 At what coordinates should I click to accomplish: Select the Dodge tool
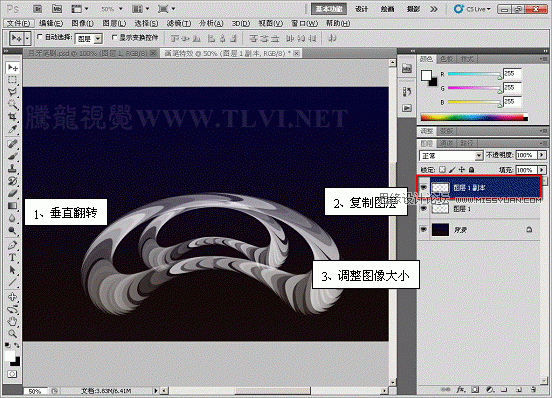point(12,230)
